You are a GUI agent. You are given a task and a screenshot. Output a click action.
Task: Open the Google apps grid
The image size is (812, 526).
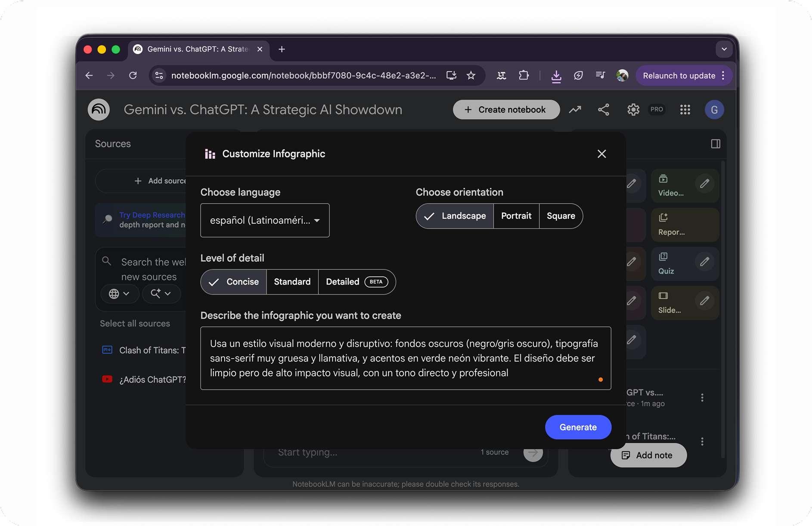click(x=685, y=110)
